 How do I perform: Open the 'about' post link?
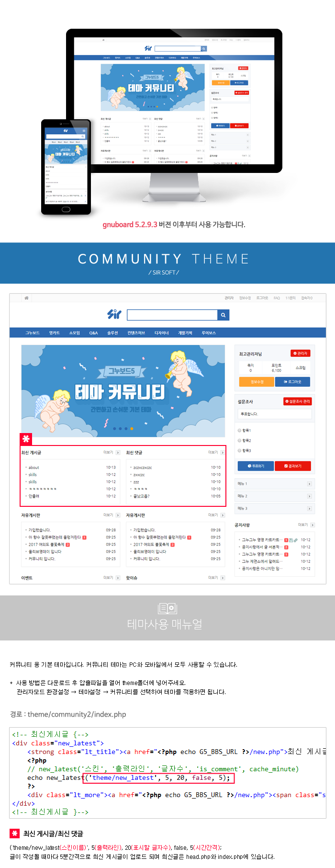[x=33, y=468]
